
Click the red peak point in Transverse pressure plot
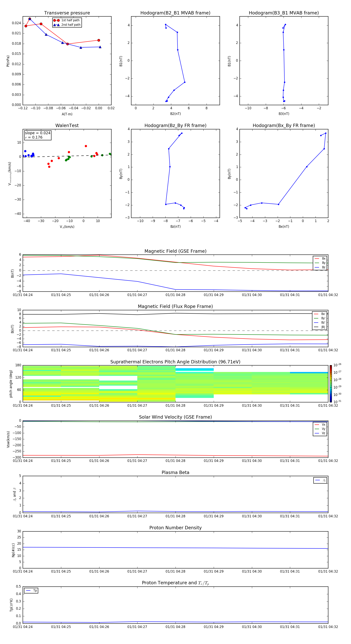point(30,19)
